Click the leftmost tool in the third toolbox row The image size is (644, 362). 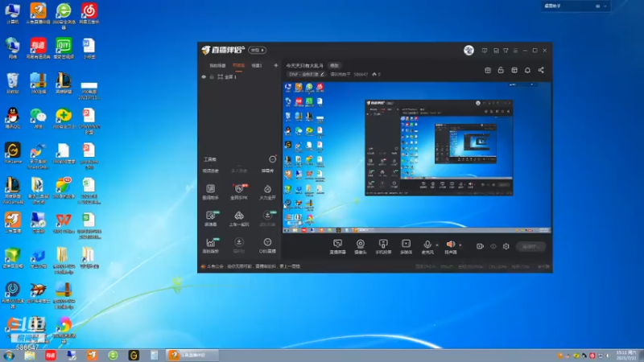(x=211, y=218)
